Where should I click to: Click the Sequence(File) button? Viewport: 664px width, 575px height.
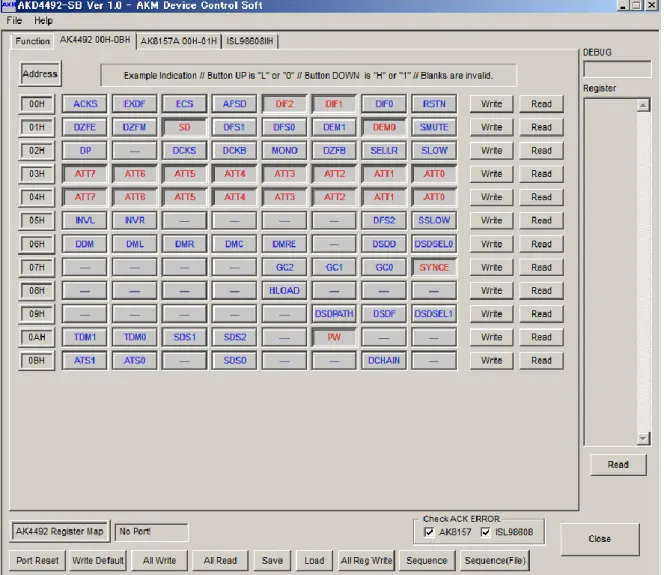(x=495, y=560)
